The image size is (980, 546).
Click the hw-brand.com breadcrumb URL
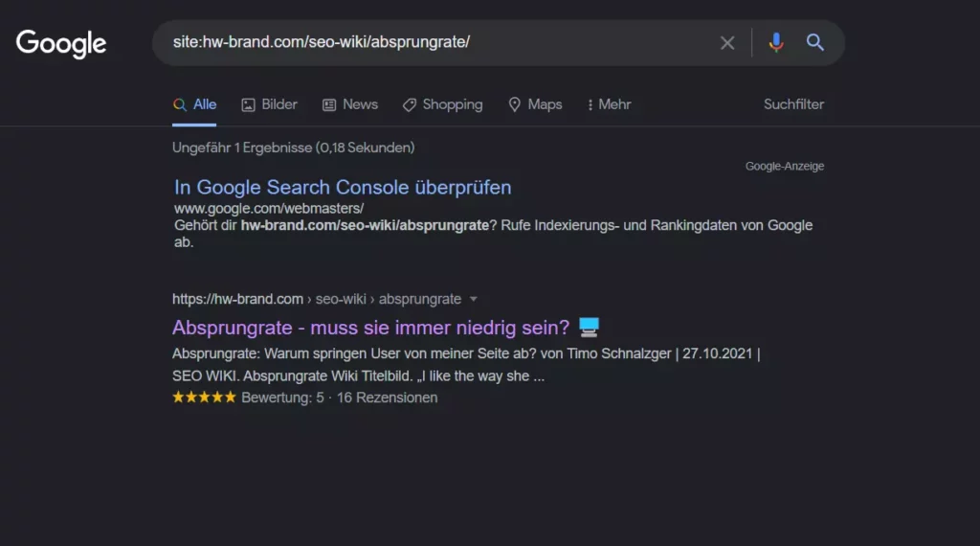click(317, 299)
